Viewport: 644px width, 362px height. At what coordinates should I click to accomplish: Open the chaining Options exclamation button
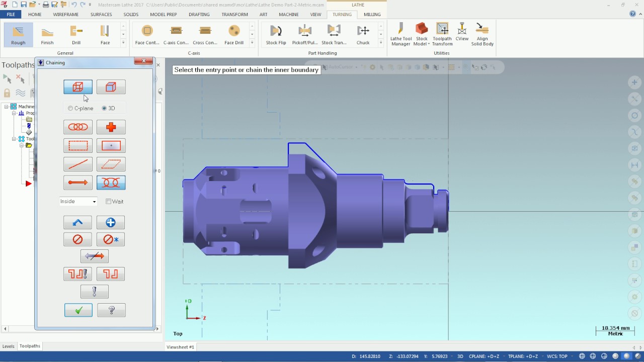pyautogui.click(x=95, y=292)
